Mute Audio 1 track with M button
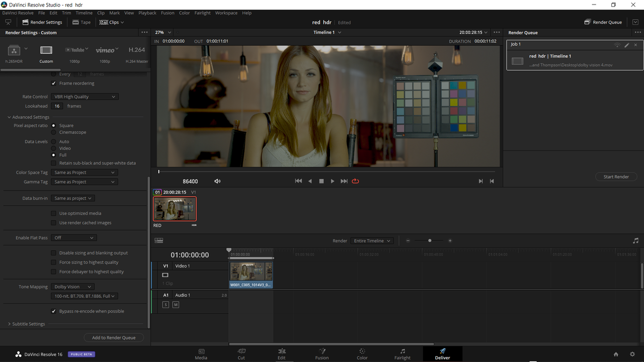This screenshot has width=644, height=362. tap(176, 305)
